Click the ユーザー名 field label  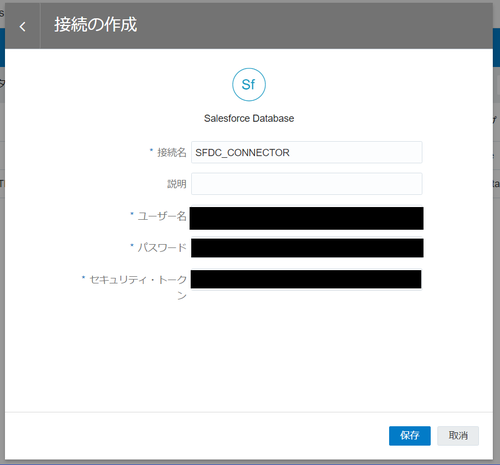click(x=162, y=216)
